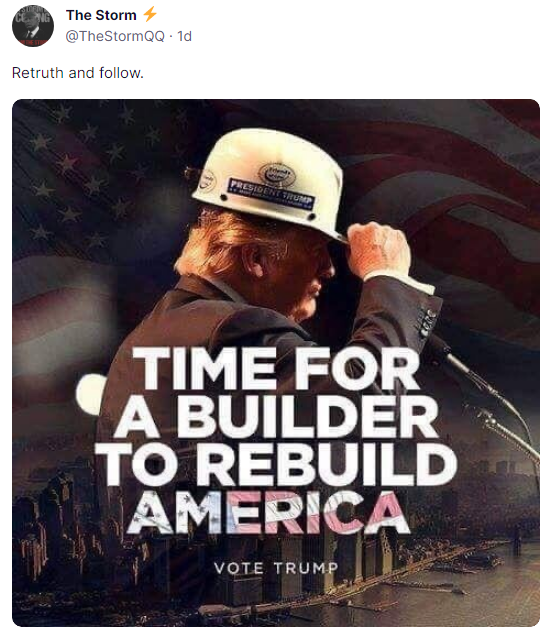Click the "TO REBUILD" headline line
The height and width of the screenshot is (632, 546).
coord(276,465)
